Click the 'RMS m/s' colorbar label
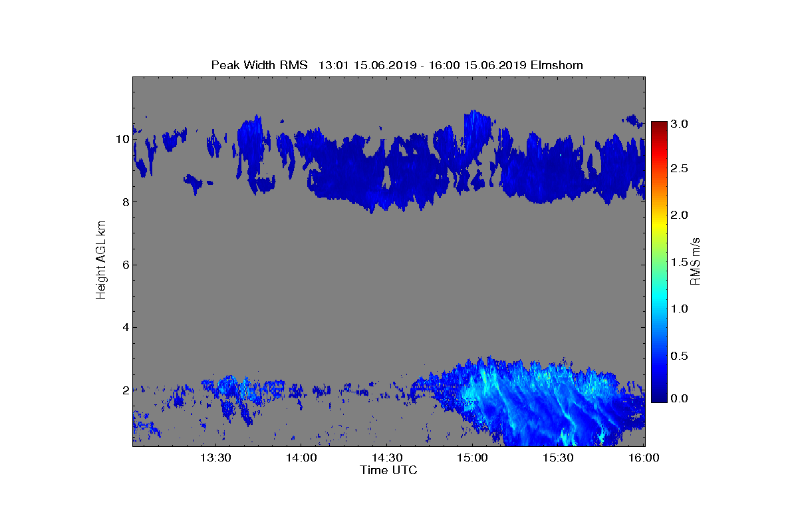The image size is (798, 532). (696, 261)
